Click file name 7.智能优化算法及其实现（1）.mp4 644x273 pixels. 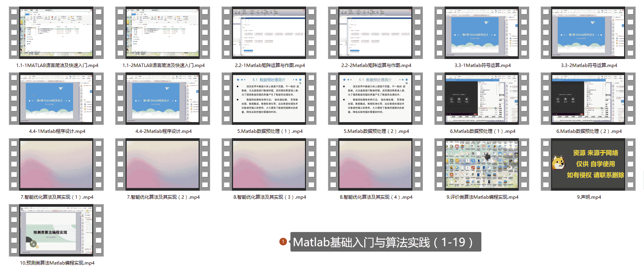point(57,197)
